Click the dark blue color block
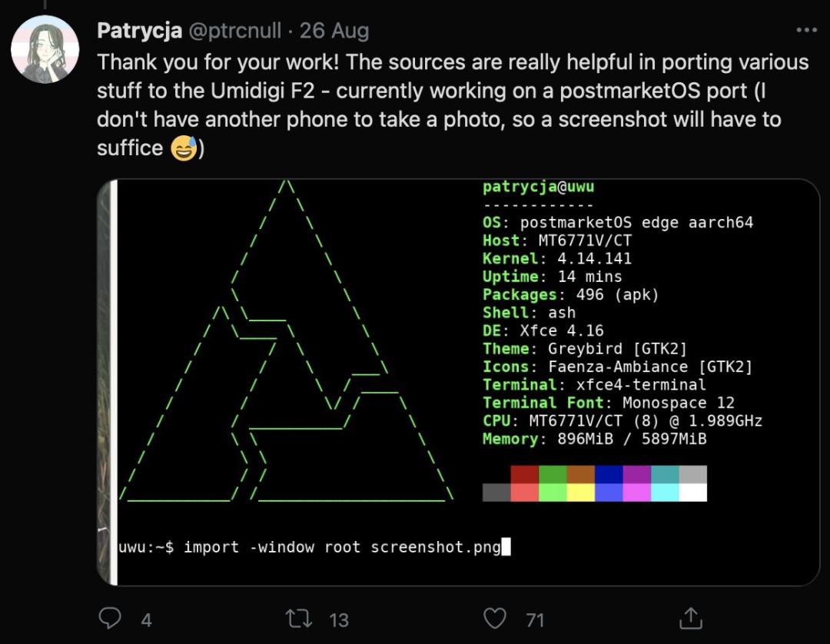This screenshot has width=830, height=644. pos(609,474)
